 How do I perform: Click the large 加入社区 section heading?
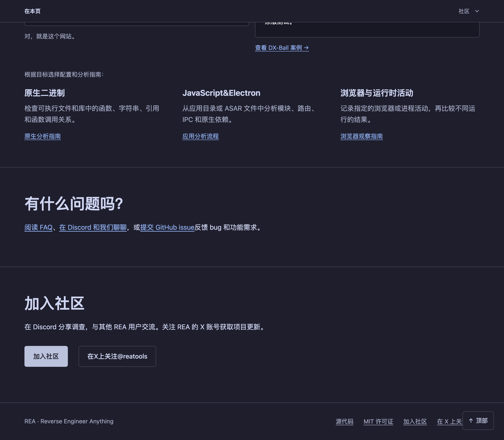tap(54, 303)
